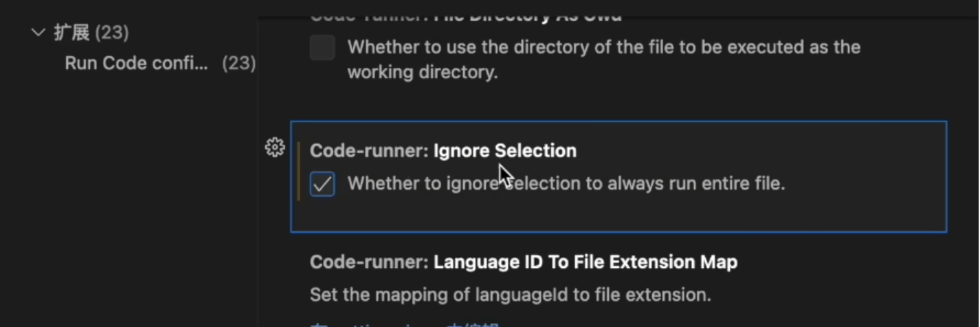
Task: Click the Language ID To File Extension Map heading
Action: coord(586,262)
